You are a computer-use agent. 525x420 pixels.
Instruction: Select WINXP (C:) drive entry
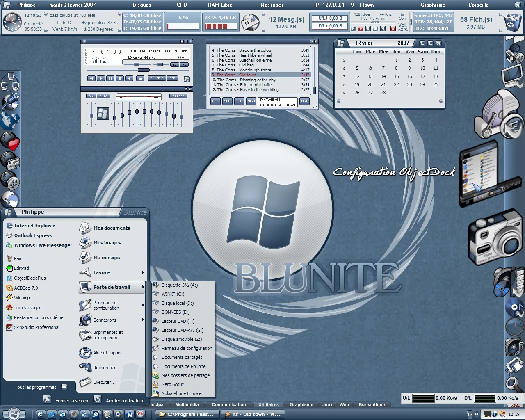coord(173,294)
